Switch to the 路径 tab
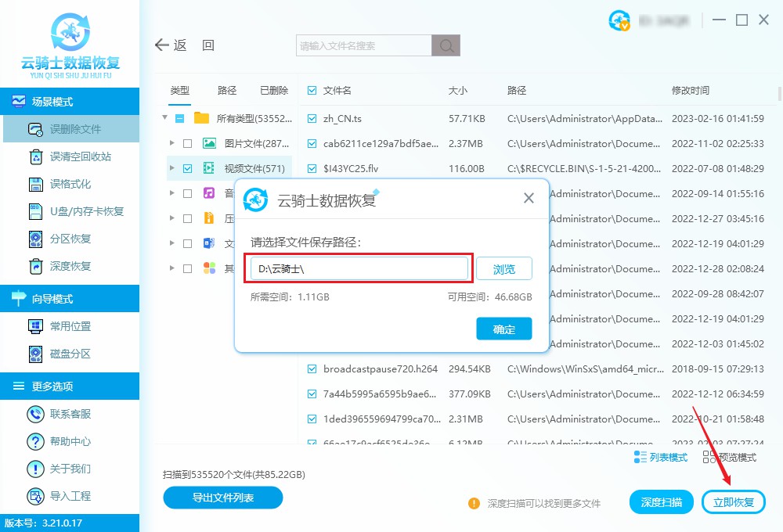This screenshot has width=783, height=532. click(226, 90)
